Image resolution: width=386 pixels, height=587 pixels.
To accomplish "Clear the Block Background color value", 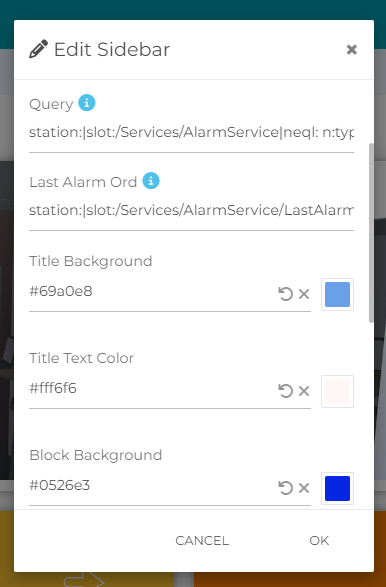I will click(304, 488).
